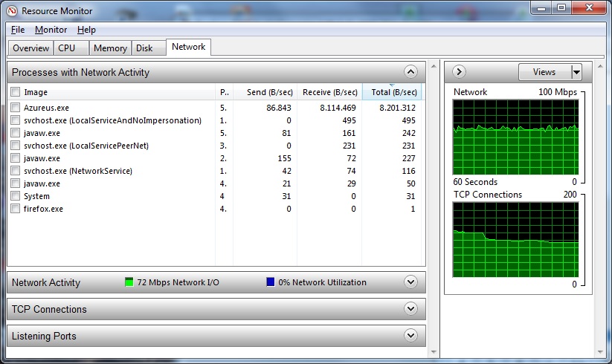
Task: Open the Views dropdown arrow
Action: click(576, 72)
